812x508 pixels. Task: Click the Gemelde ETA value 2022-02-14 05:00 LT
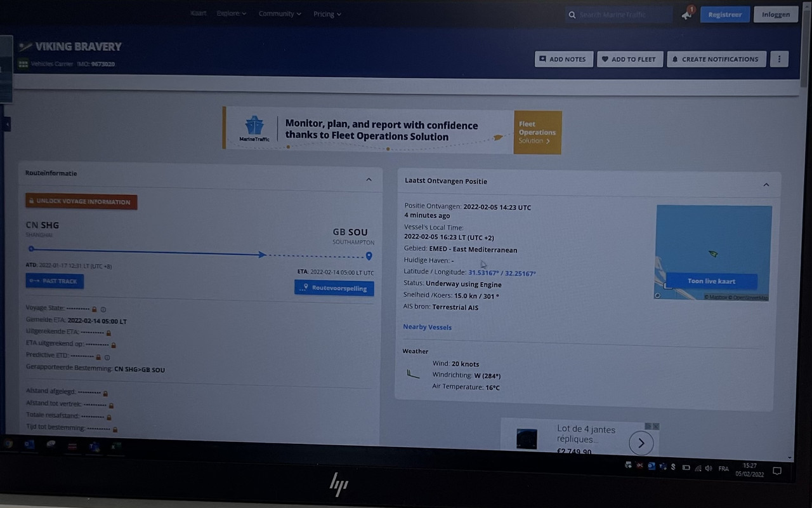(97, 321)
